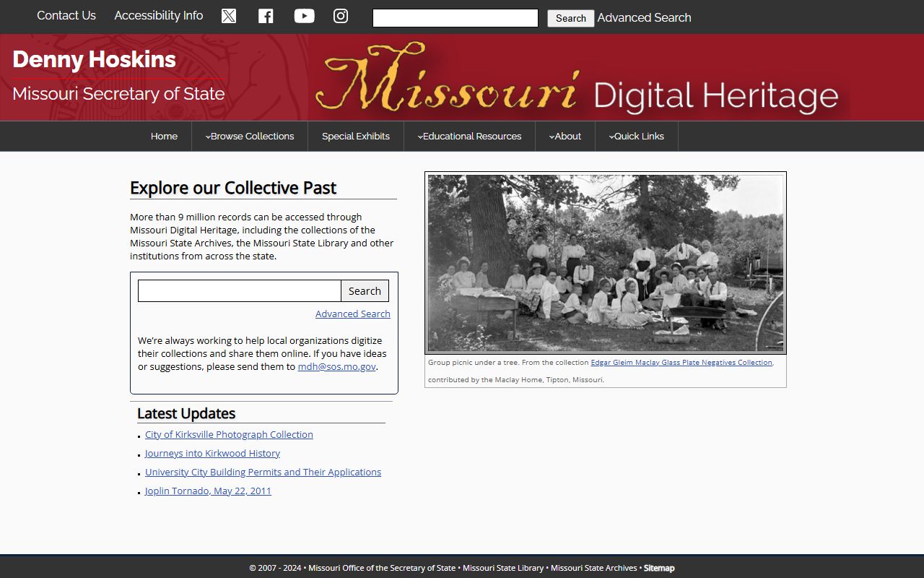Screen dimensions: 924x578
Task: Open Joplin Tornado, May 22, 2011 link
Action: (208, 491)
